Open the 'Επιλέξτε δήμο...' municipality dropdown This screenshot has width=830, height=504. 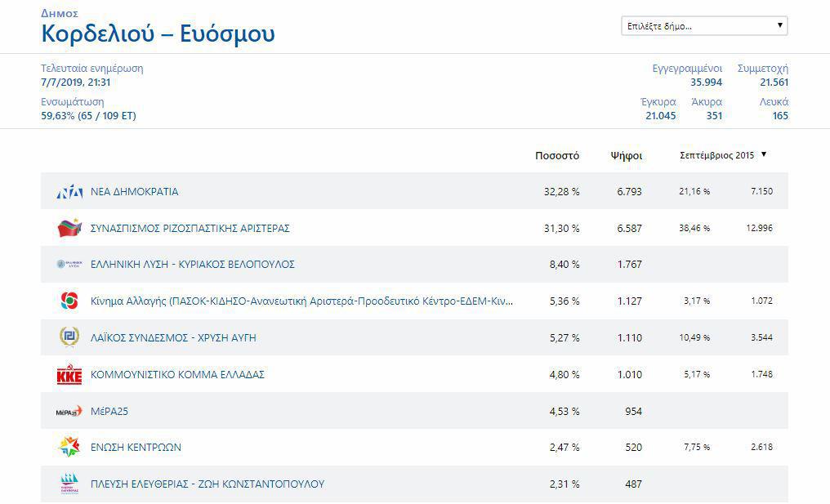click(x=703, y=26)
